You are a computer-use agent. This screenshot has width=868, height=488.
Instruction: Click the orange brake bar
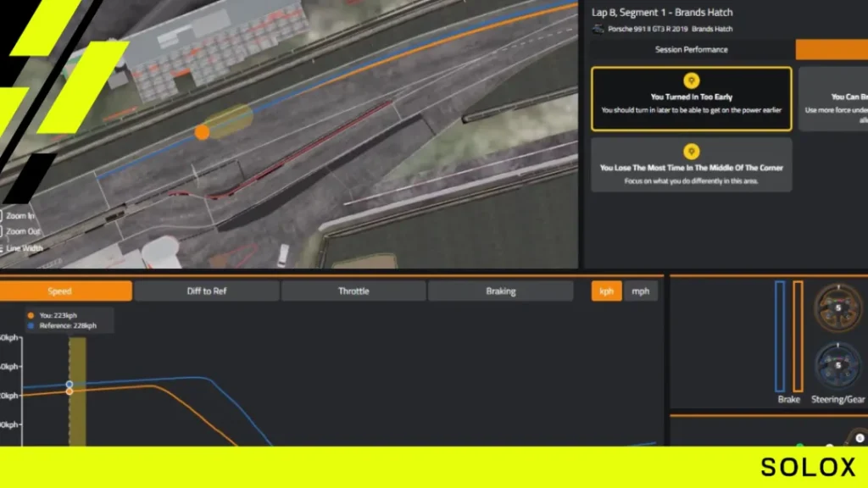click(x=798, y=336)
